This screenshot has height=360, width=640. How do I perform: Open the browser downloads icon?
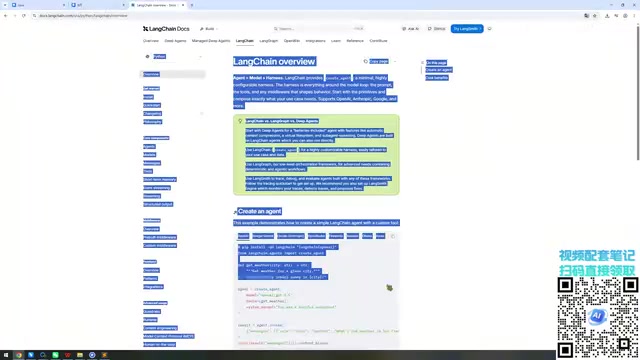coord(607,16)
